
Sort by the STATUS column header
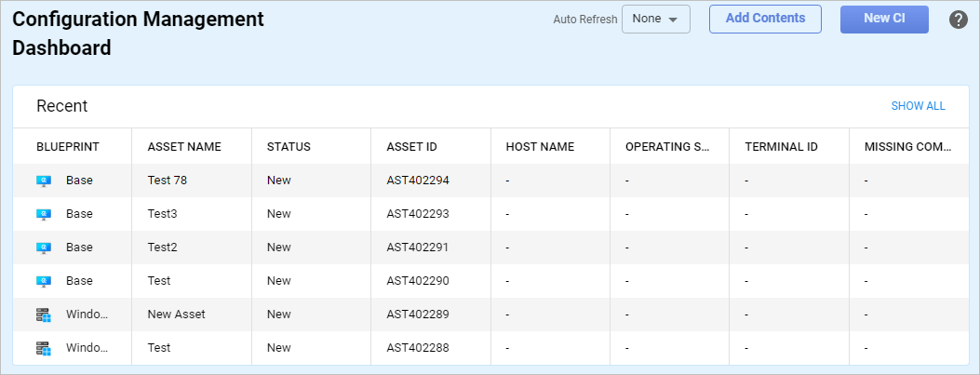coord(289,147)
